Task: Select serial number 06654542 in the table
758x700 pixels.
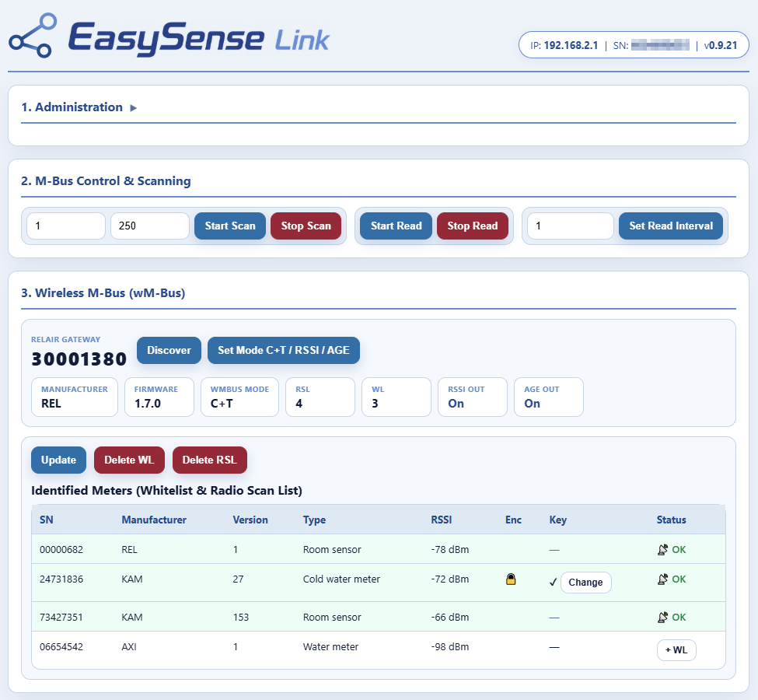Action: (61, 647)
